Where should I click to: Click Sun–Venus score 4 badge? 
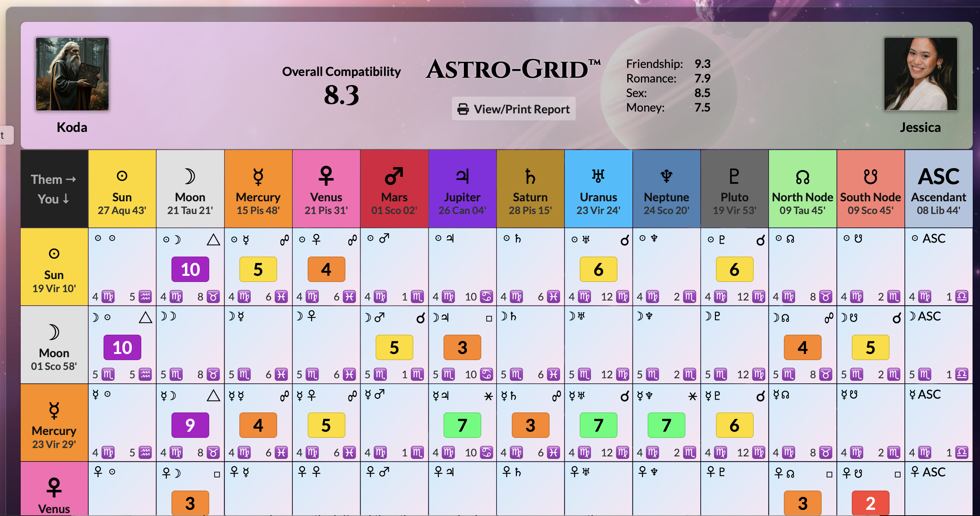tap(326, 269)
